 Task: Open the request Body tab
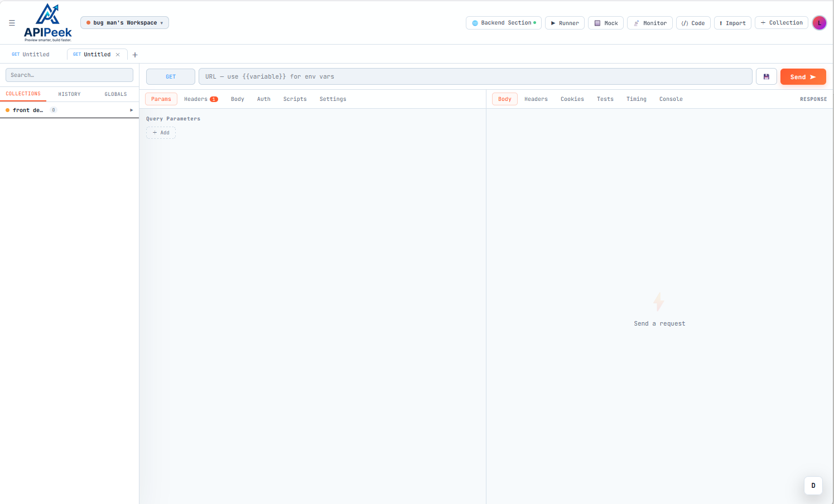[x=238, y=99]
